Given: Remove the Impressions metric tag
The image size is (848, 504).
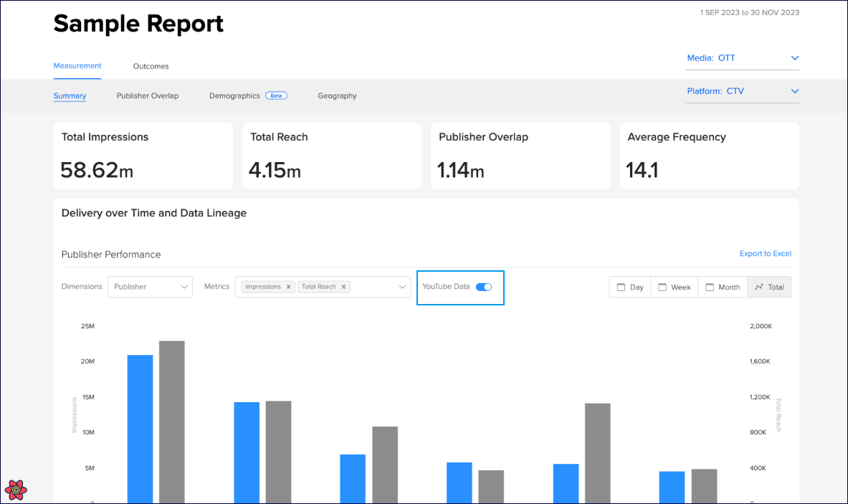Looking at the screenshot, I should coord(289,287).
